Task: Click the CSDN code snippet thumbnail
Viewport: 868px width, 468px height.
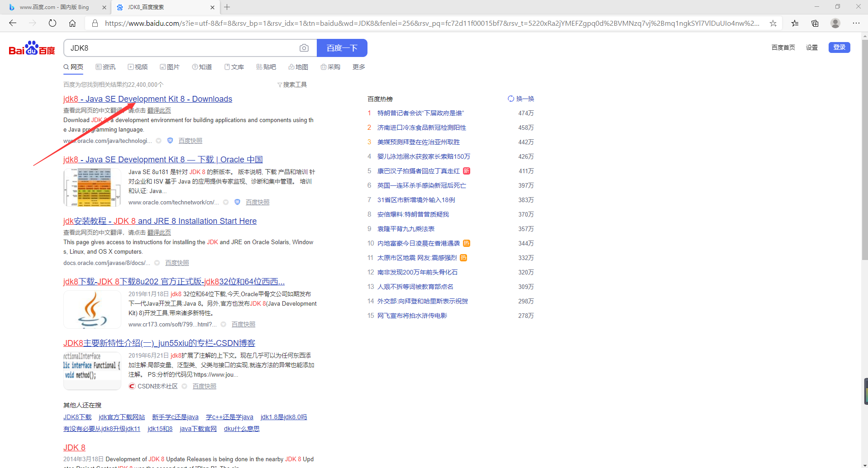Action: pyautogui.click(x=92, y=371)
